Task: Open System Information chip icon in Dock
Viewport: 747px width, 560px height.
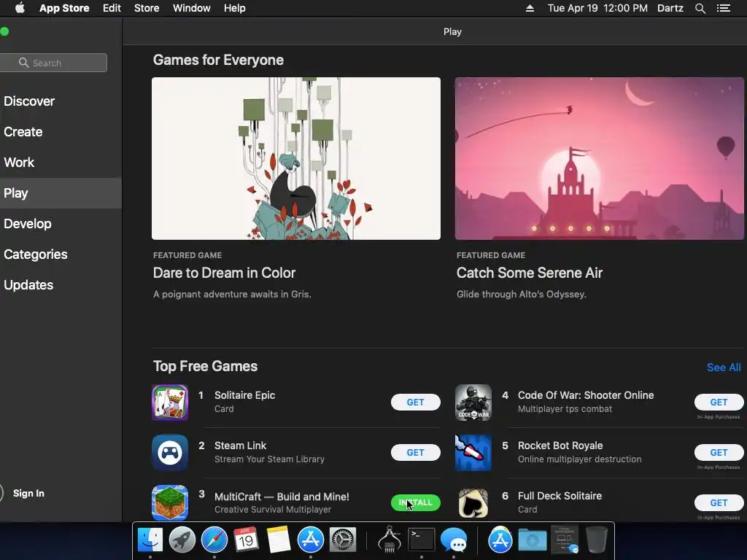Action: click(390, 540)
